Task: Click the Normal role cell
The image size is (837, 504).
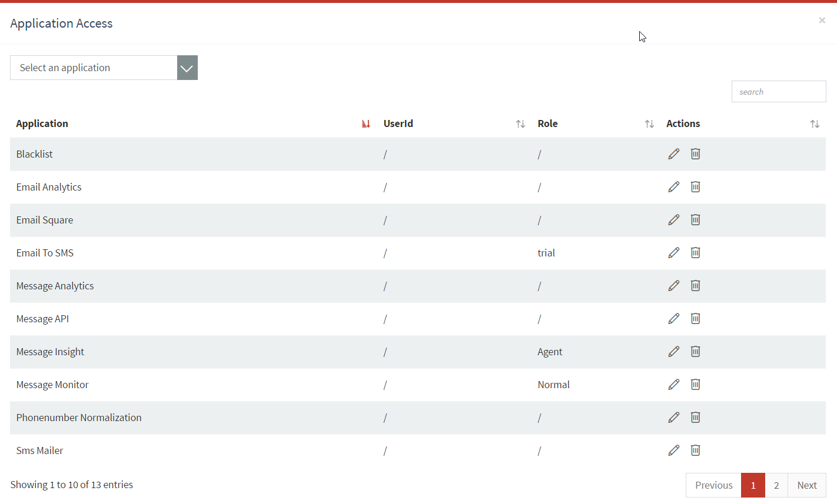Action: (x=553, y=385)
